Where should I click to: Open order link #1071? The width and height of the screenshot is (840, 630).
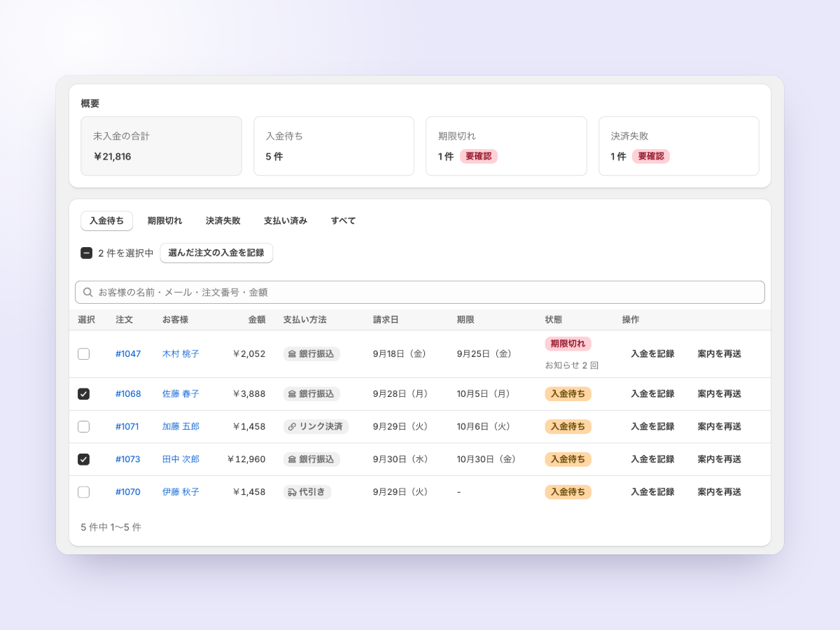pyautogui.click(x=127, y=426)
